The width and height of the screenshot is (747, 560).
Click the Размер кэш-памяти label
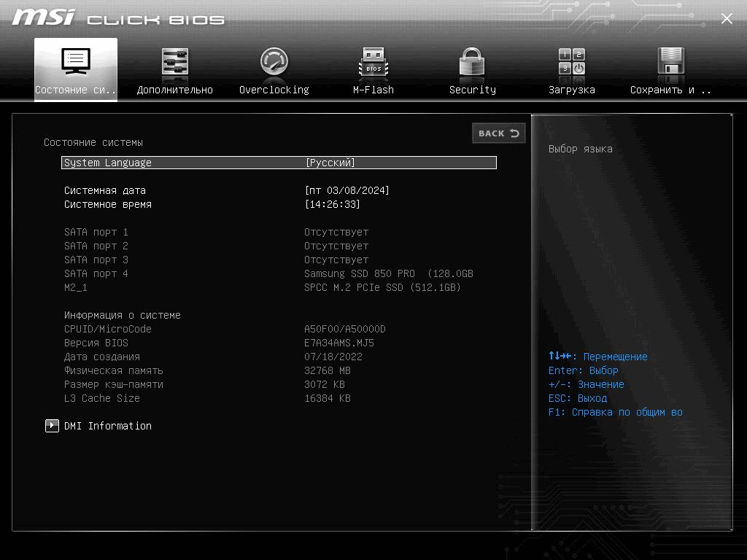pos(113,384)
